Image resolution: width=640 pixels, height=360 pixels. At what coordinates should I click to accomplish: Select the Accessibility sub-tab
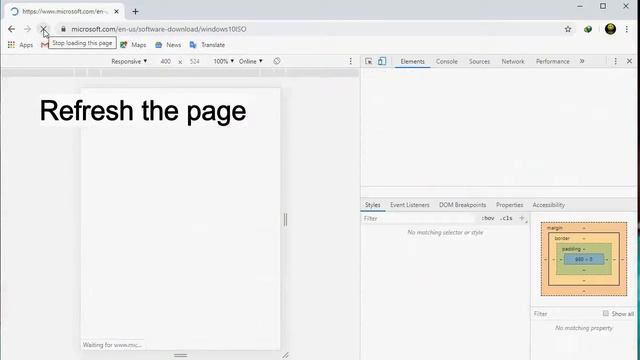tap(548, 205)
